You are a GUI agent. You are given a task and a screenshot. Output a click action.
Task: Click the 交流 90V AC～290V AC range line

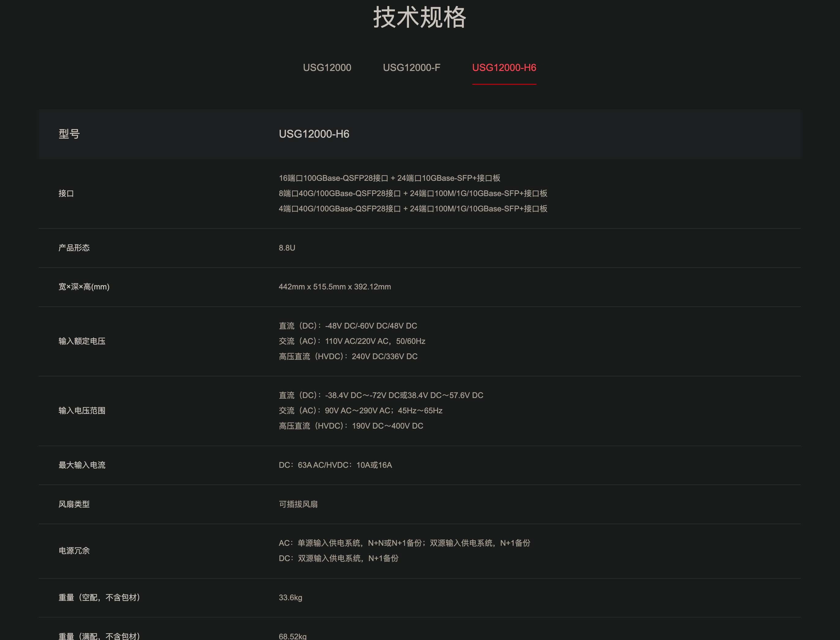point(360,411)
